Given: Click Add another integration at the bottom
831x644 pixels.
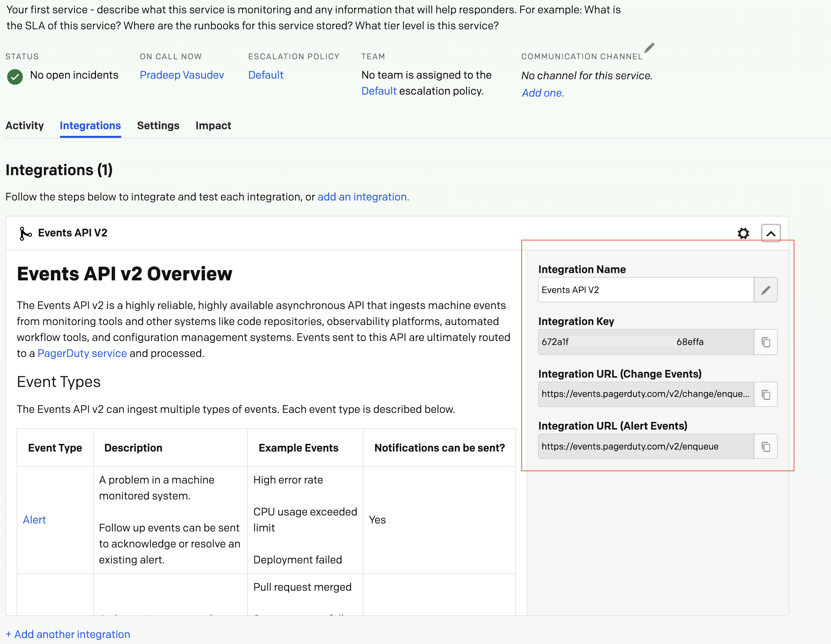Looking at the screenshot, I should [68, 634].
